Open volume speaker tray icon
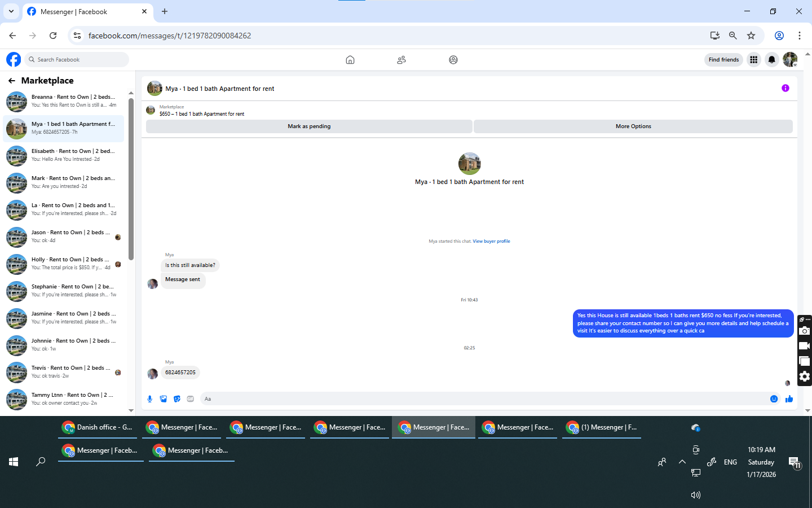This screenshot has height=508, width=812. pos(696,495)
